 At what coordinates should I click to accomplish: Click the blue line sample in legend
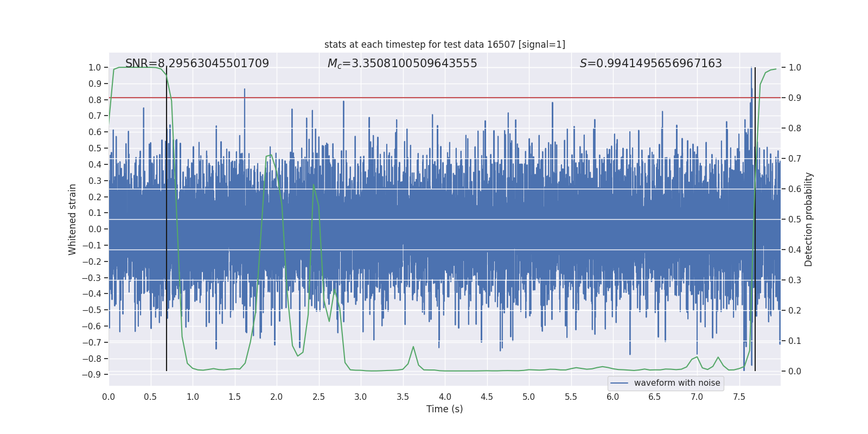(x=619, y=383)
